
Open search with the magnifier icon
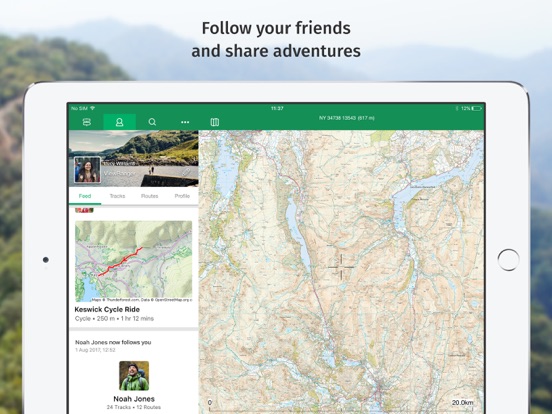point(152,122)
